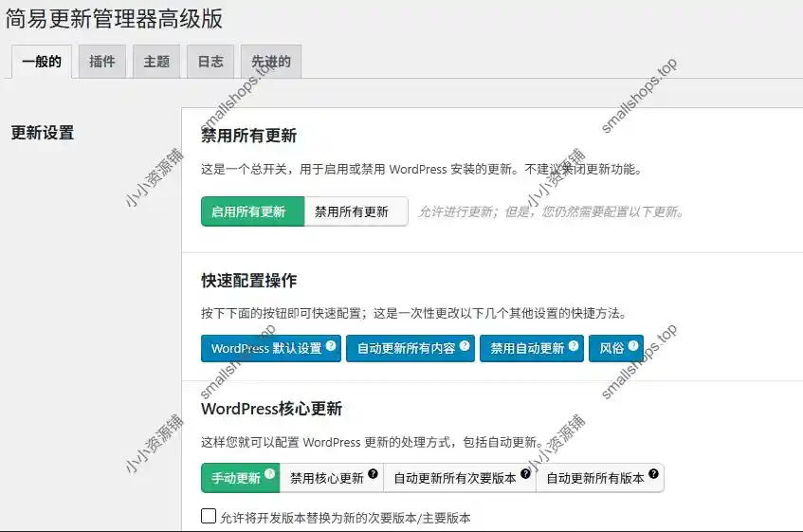Open the 先进的 tab
The width and height of the screenshot is (803, 532).
(x=271, y=62)
